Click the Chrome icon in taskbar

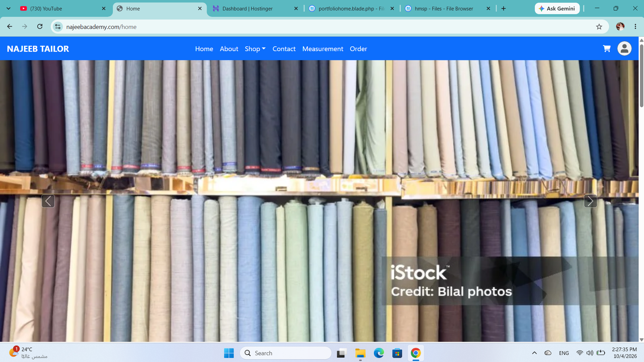(416, 353)
